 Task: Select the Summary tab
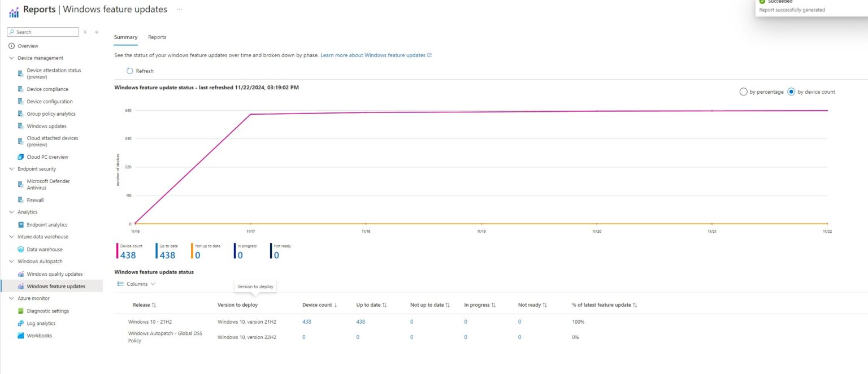point(125,37)
